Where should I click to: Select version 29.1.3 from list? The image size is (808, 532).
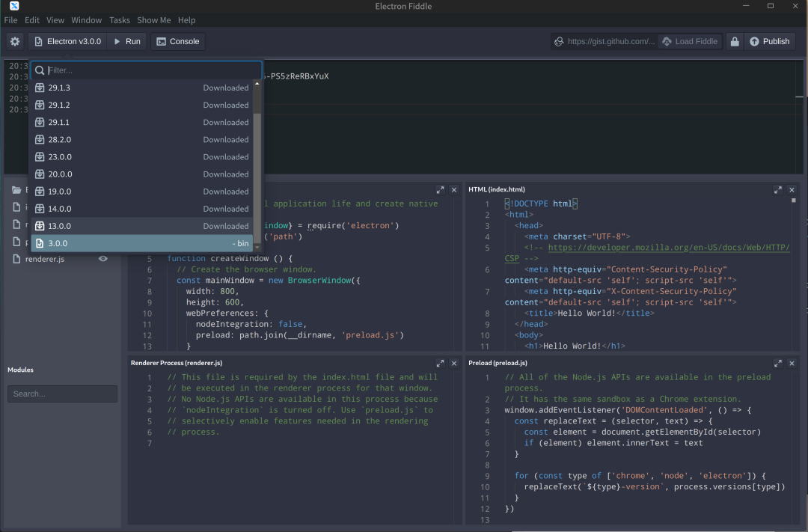(142, 88)
